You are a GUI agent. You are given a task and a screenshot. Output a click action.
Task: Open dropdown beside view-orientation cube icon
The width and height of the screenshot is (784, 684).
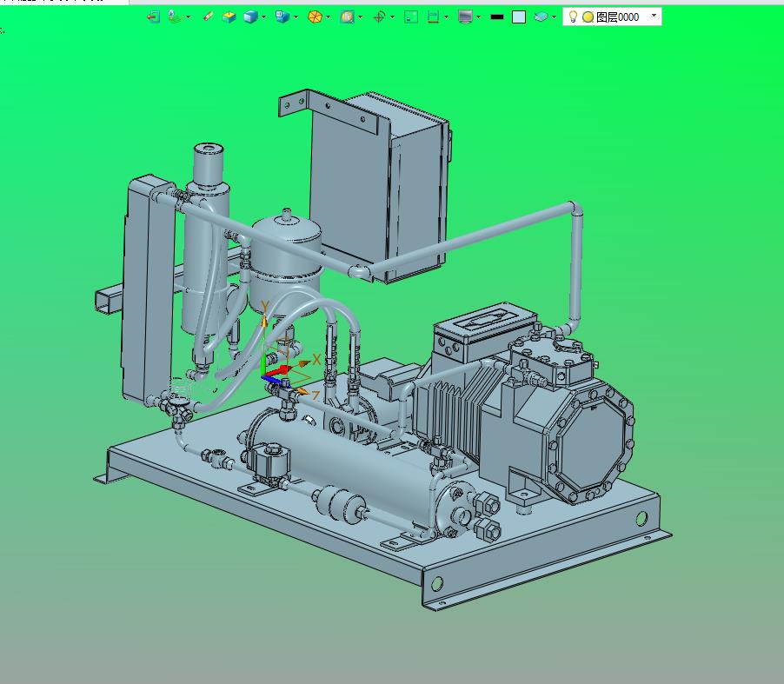[296, 17]
